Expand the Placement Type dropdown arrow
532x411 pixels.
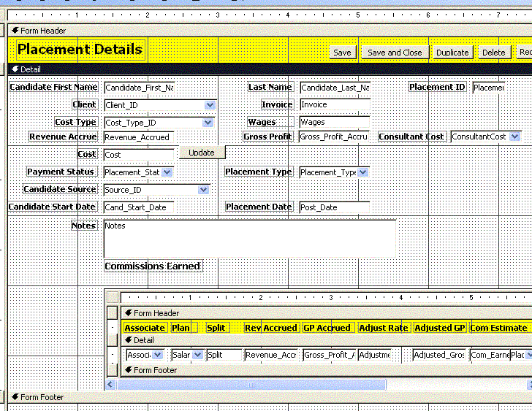[363, 172]
